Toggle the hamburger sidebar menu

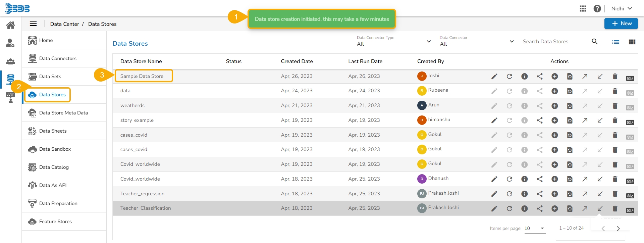(33, 24)
